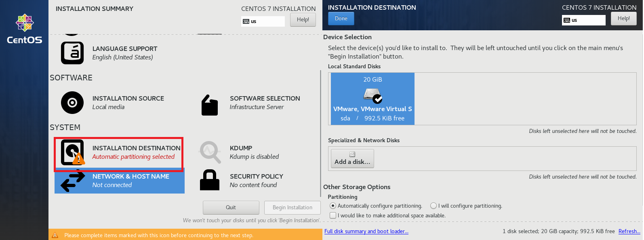Click the us keyboard layout field in summary

(263, 21)
